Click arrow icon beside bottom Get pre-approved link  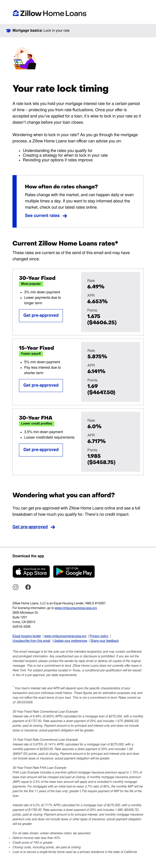(x=53, y=527)
